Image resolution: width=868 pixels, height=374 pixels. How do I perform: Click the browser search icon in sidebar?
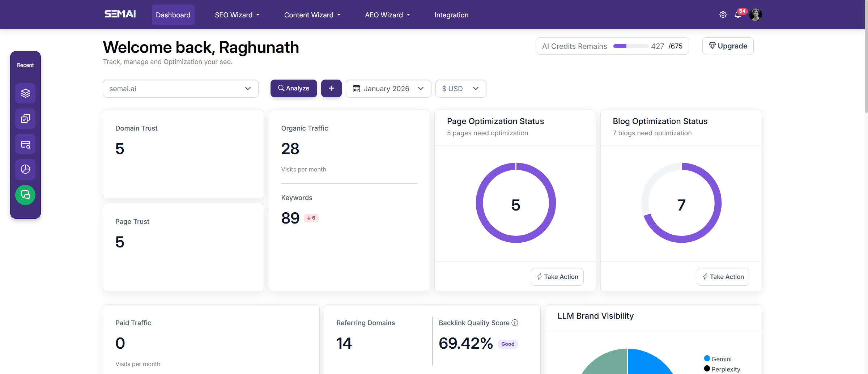(x=25, y=144)
